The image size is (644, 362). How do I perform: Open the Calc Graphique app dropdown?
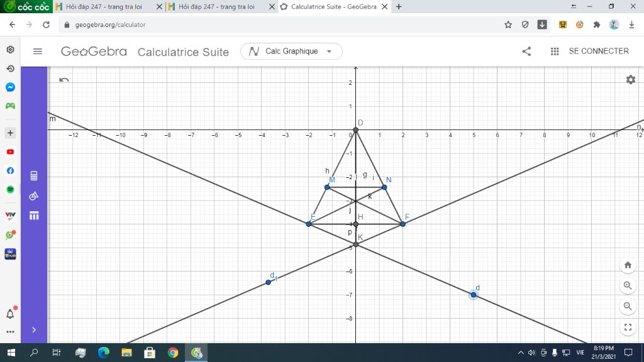pos(291,52)
